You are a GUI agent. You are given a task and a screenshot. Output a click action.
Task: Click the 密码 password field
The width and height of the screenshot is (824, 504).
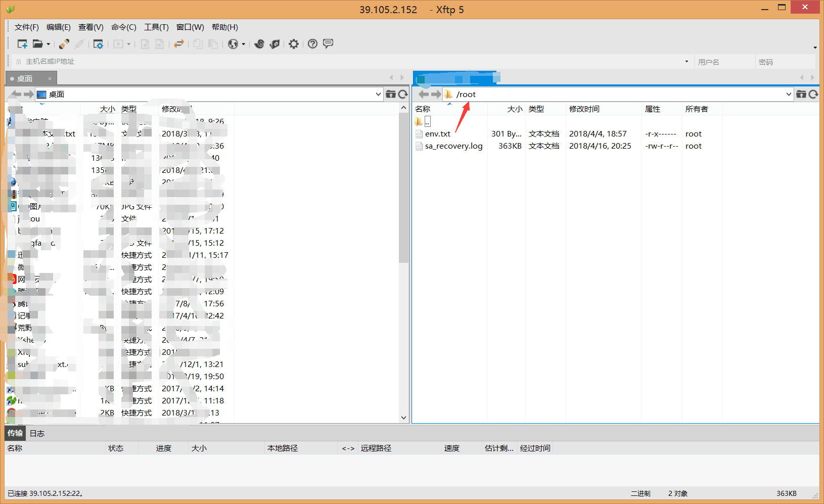click(x=786, y=62)
